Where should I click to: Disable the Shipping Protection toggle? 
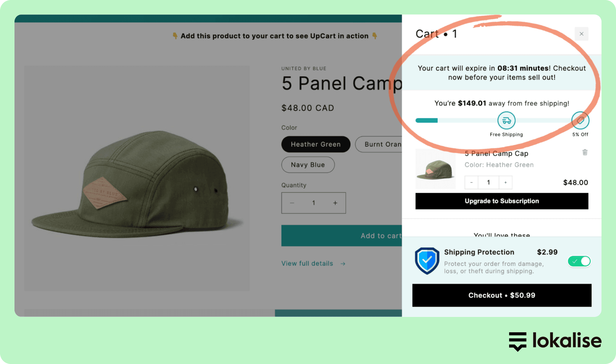click(579, 261)
